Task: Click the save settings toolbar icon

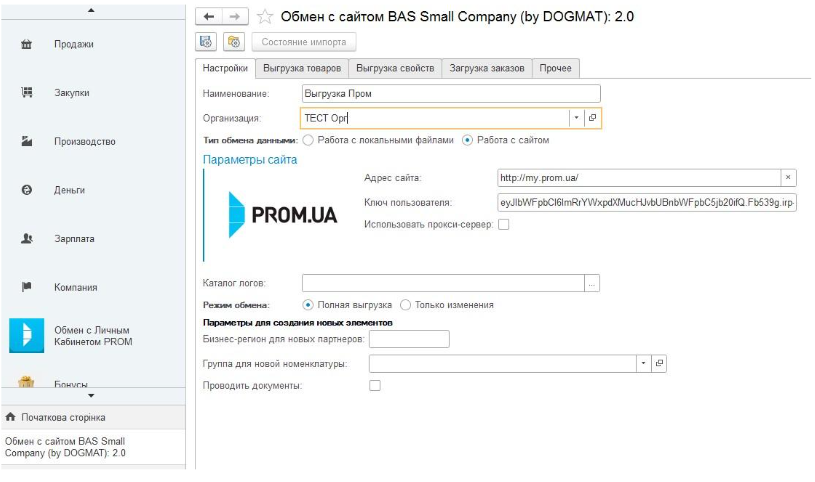Action: tap(207, 42)
